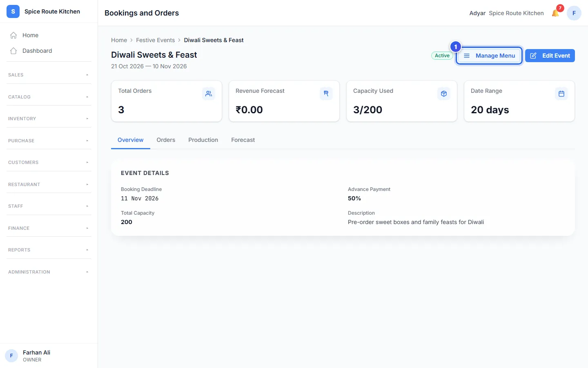Viewport: 588px width, 368px height.
Task: Click the booking deadline value 11 Nov 2026
Action: click(140, 198)
